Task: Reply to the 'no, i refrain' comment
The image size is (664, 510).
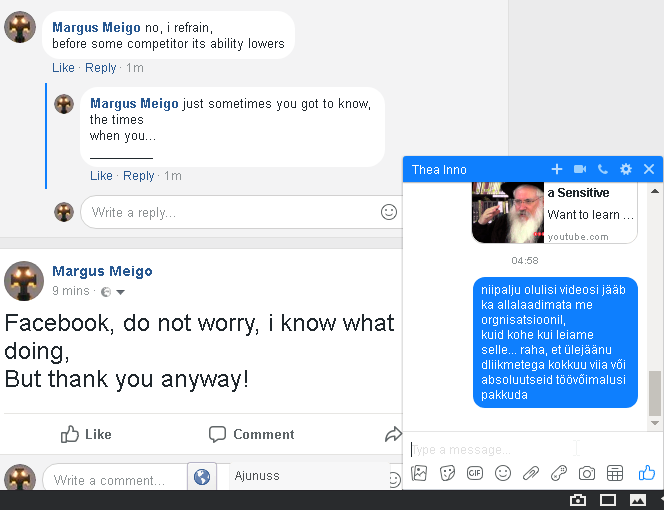Action: click(x=100, y=68)
